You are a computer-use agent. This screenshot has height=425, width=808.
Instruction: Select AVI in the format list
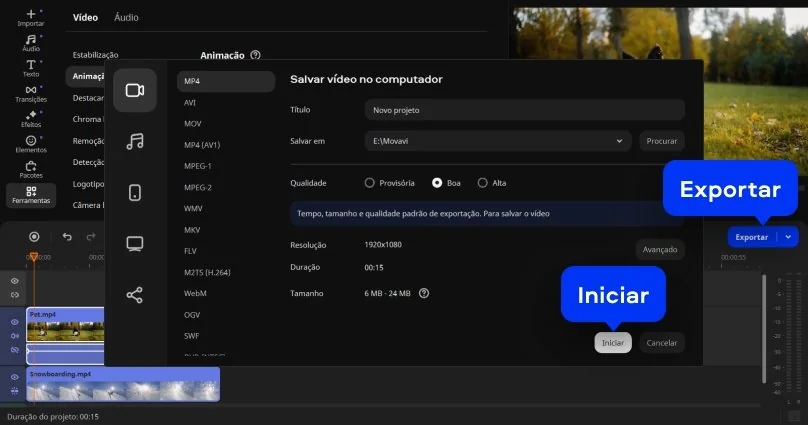[x=190, y=103]
